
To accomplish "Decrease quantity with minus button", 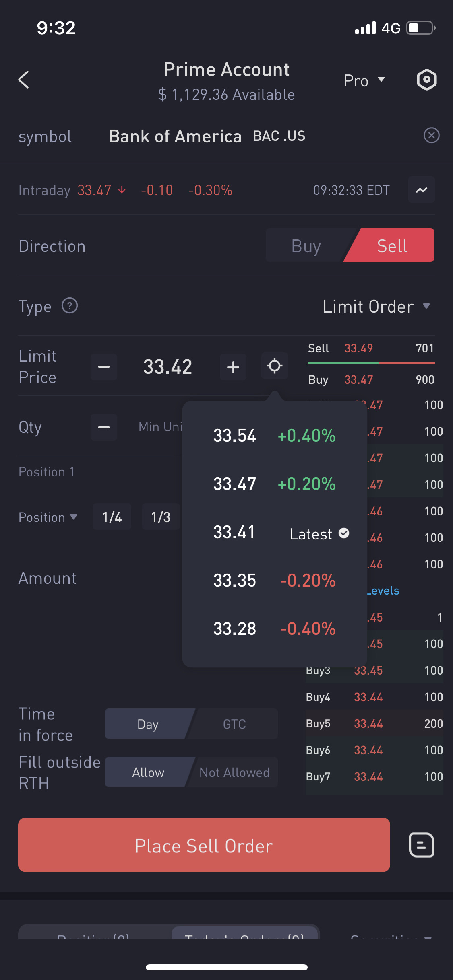I will pos(104,427).
